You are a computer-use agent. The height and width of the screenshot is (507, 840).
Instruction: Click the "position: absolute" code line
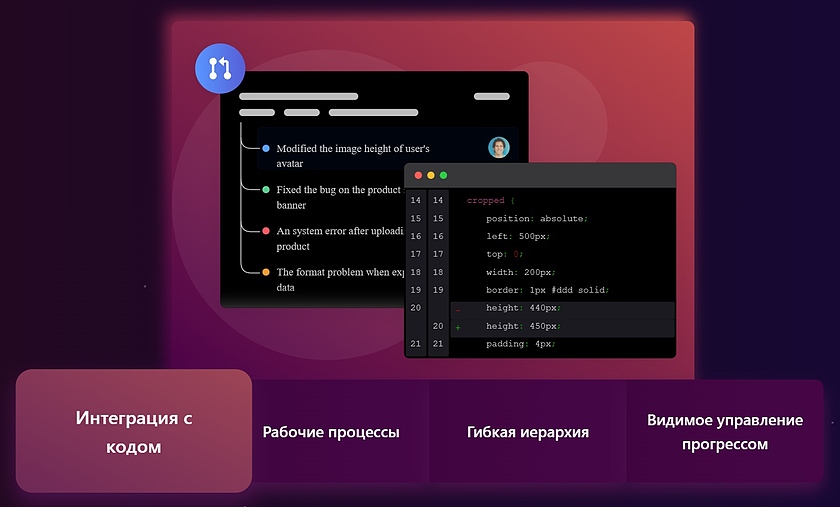click(x=536, y=218)
